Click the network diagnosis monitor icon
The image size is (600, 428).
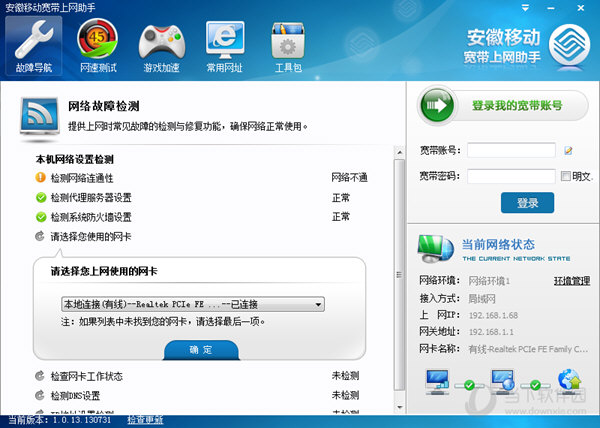tap(39, 116)
